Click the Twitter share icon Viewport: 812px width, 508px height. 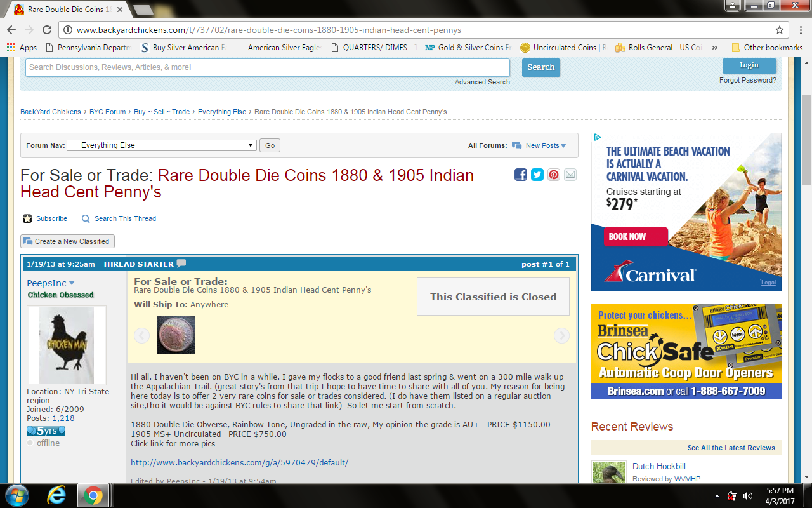537,175
